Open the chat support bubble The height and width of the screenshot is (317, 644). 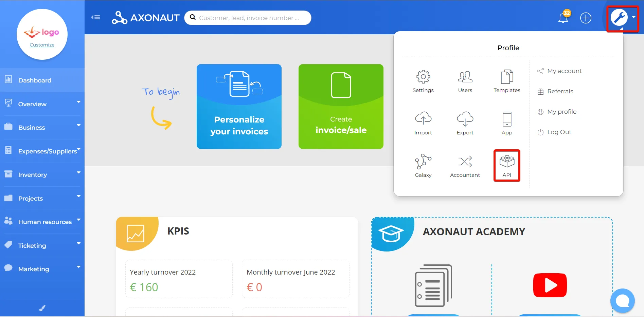point(622,301)
